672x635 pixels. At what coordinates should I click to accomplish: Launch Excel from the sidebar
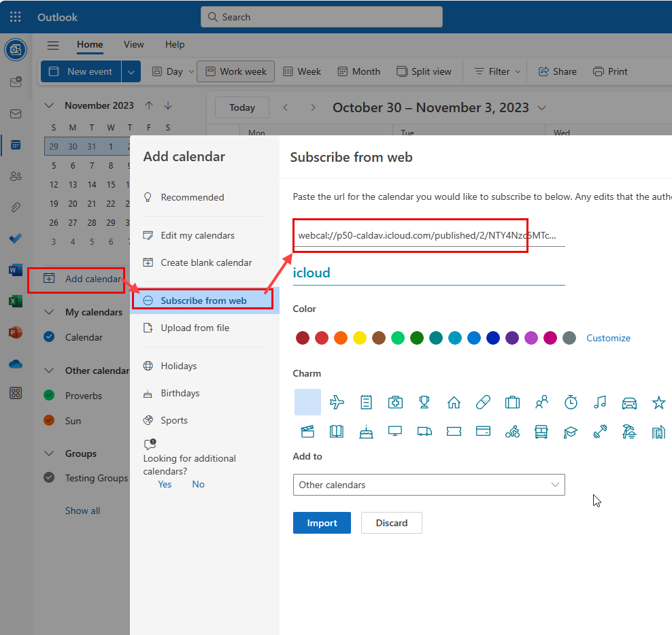pyautogui.click(x=16, y=301)
